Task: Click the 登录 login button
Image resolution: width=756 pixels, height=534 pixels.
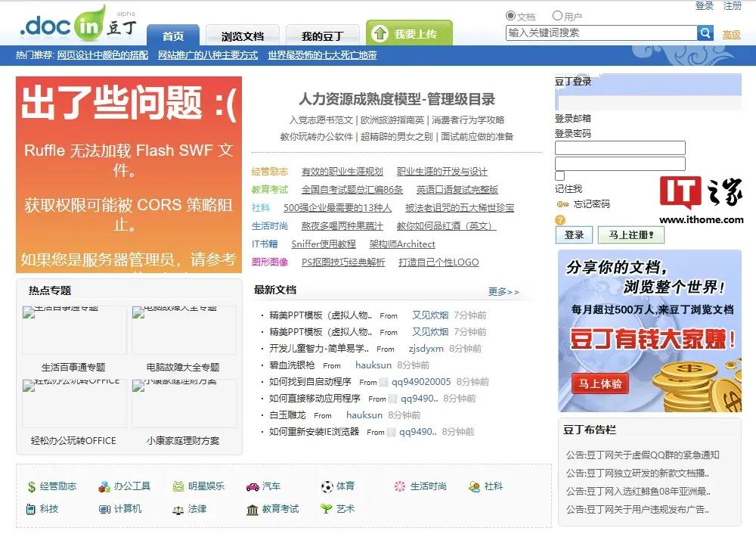Action: coord(574,234)
